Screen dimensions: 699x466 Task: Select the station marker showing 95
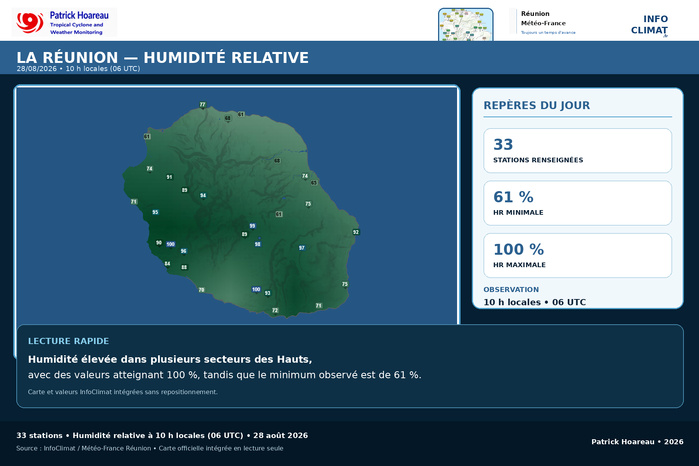click(155, 212)
